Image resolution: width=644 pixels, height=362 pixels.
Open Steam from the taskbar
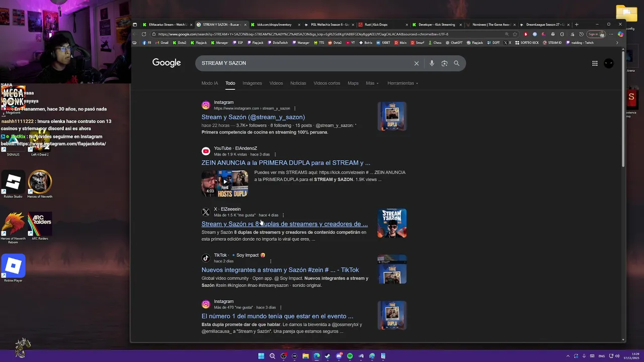pos(328,356)
